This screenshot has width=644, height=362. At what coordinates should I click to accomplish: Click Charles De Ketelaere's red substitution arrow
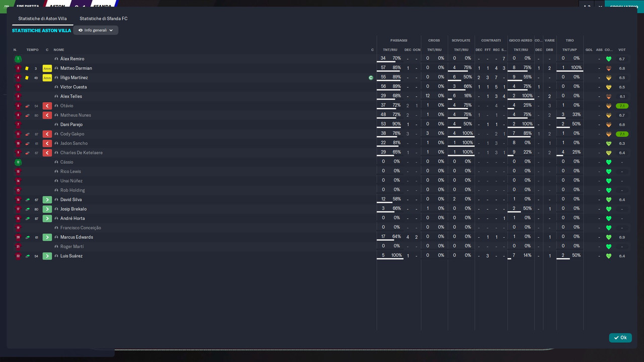point(47,153)
